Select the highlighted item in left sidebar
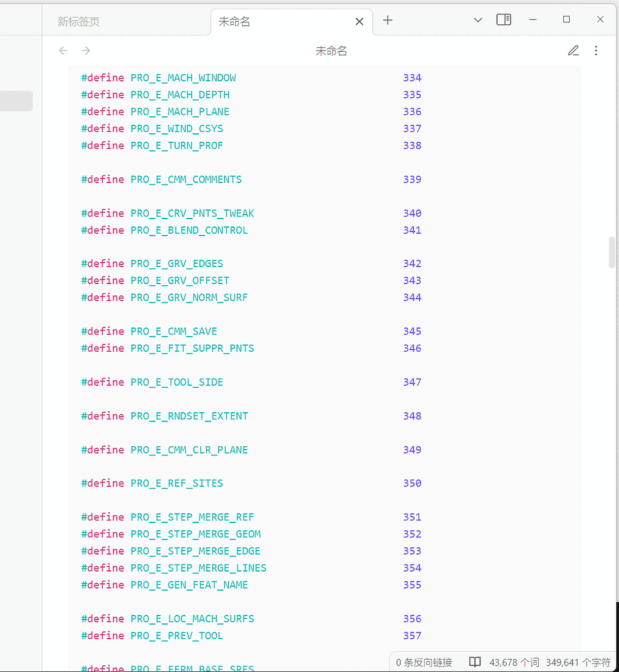The height and width of the screenshot is (672, 619). (16, 101)
